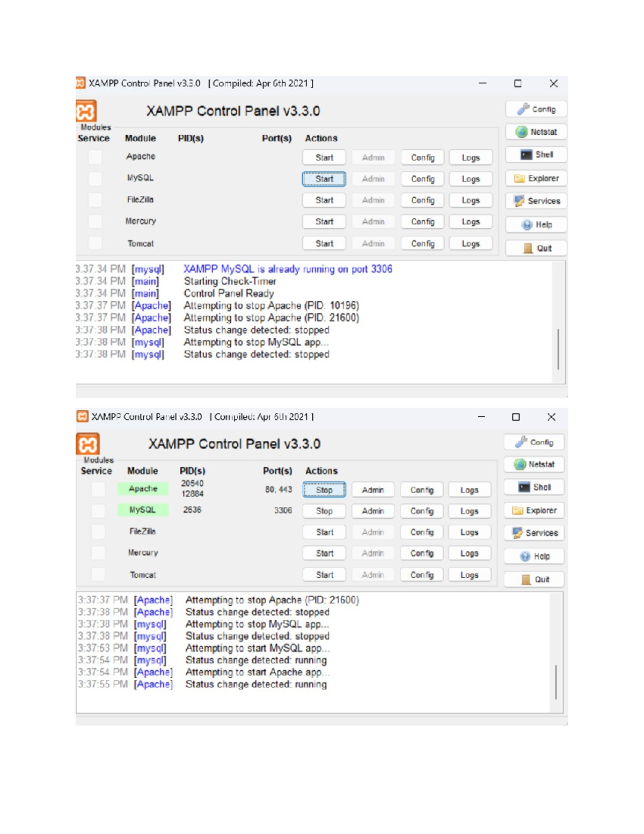This screenshot has height=834, width=644.
Task: Click MySQL PID 2636 value
Action: click(x=192, y=510)
